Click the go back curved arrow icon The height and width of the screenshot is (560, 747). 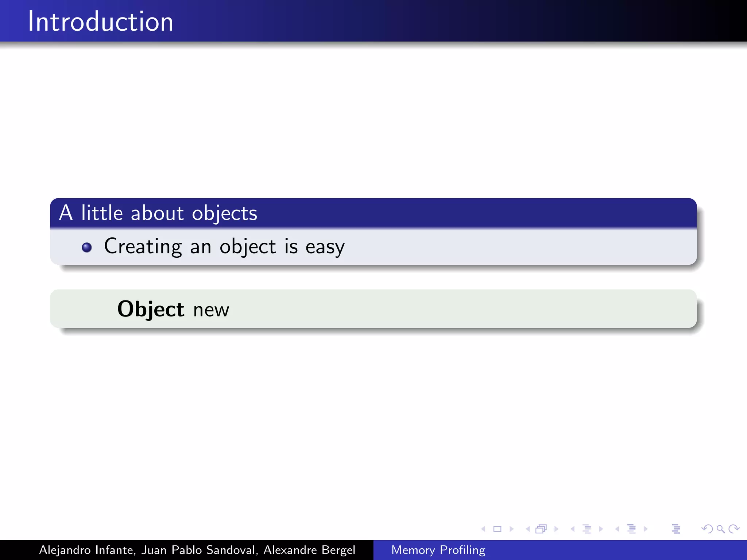point(707,529)
